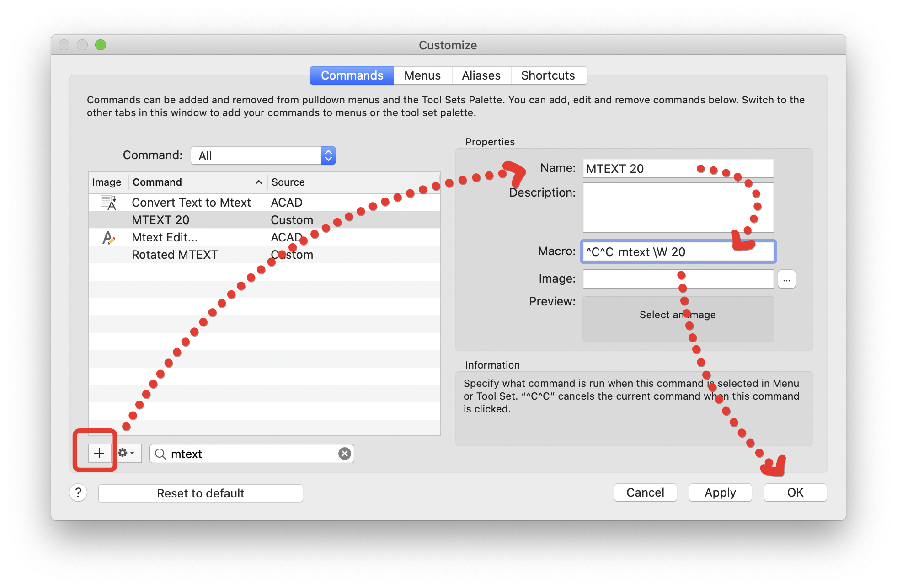Click the green window zoom traffic light
The height and width of the screenshot is (588, 897).
click(x=100, y=45)
